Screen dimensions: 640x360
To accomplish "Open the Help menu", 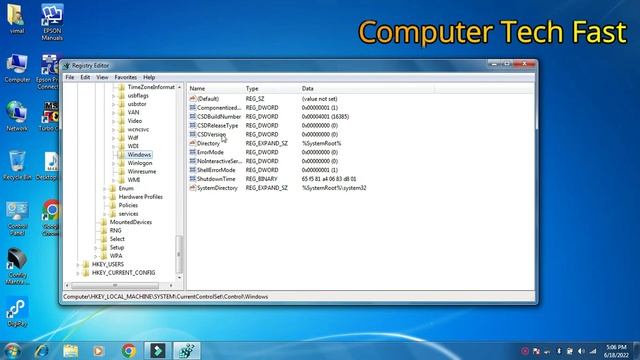I will pos(149,77).
